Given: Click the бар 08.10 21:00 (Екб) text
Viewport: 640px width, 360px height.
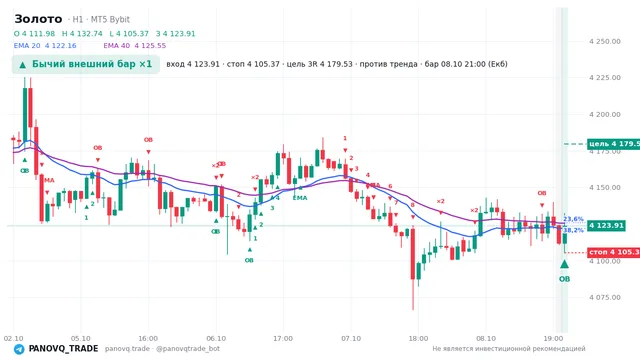Looking at the screenshot, I should [x=466, y=64].
